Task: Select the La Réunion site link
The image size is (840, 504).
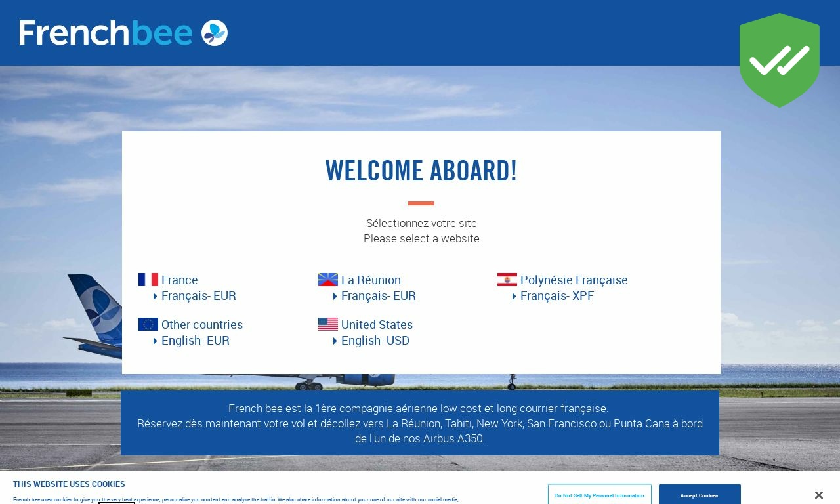Action: pyautogui.click(x=371, y=280)
